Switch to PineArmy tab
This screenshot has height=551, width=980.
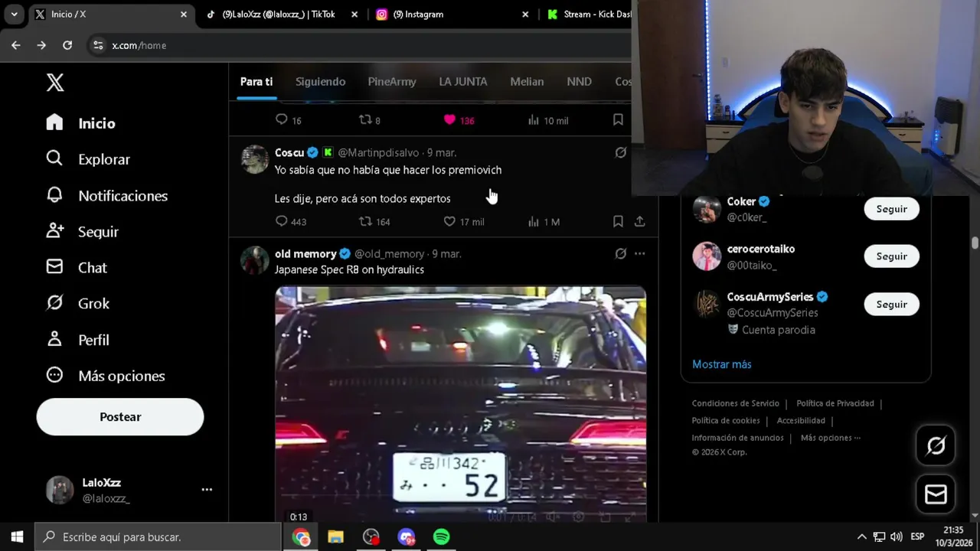pos(392,82)
